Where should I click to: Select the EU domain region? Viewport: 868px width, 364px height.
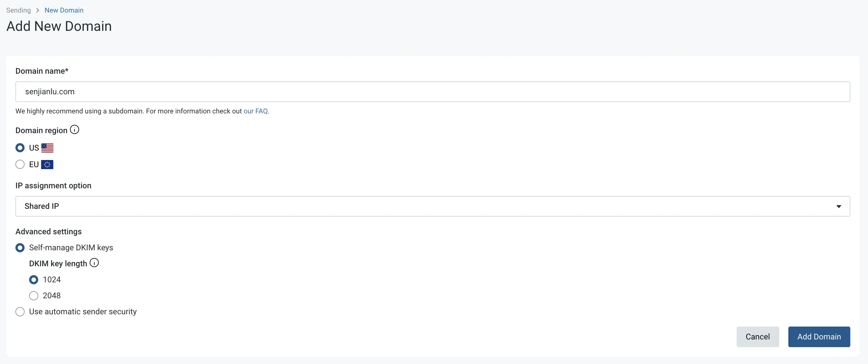point(20,165)
